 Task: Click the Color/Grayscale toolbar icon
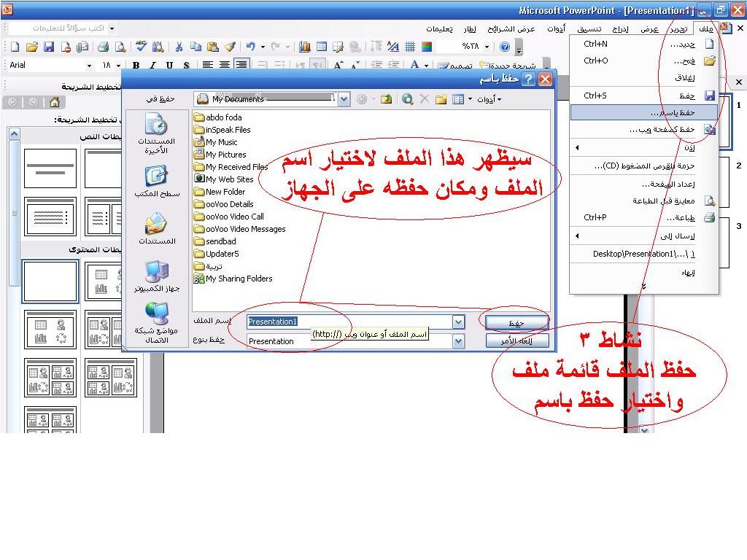(427, 47)
